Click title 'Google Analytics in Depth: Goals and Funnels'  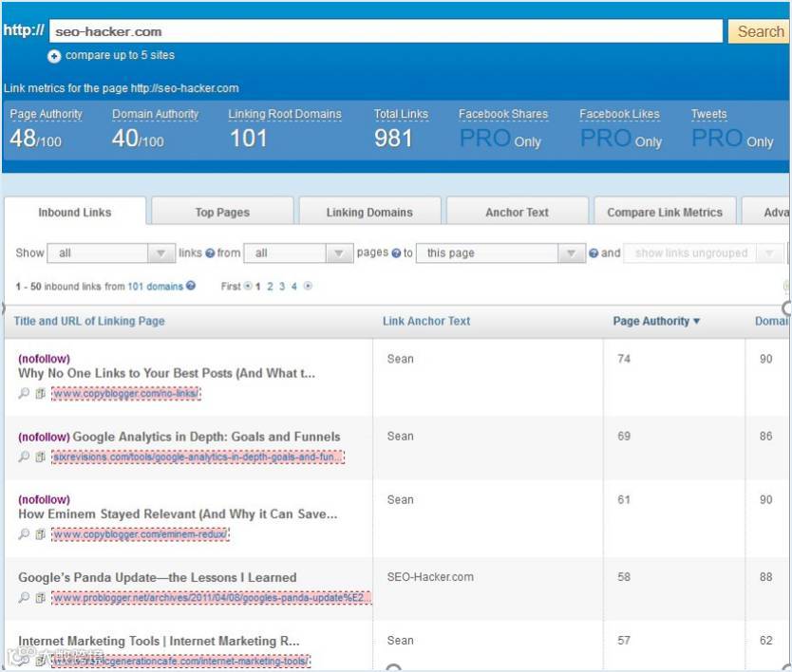point(207,438)
